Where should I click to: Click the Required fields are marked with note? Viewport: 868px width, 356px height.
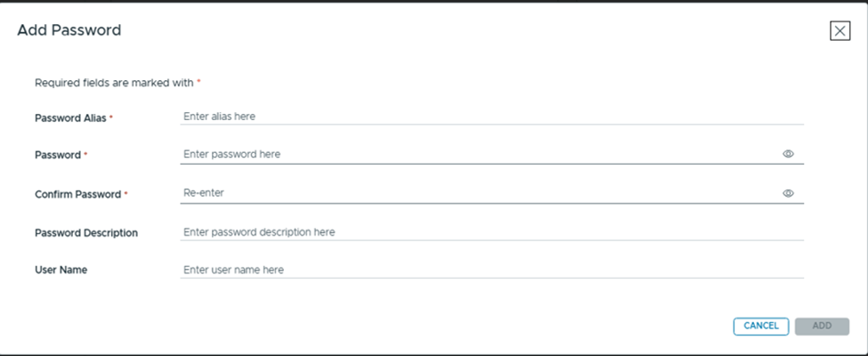coord(114,83)
